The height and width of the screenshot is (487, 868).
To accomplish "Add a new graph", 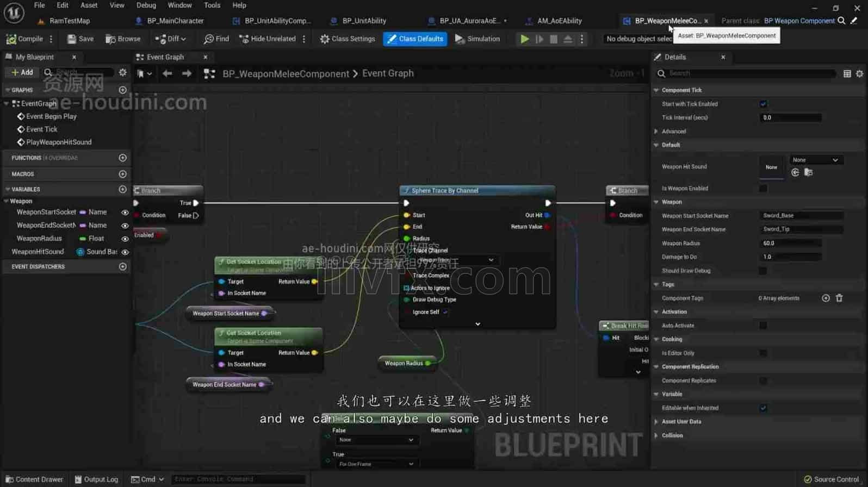I will (x=123, y=90).
